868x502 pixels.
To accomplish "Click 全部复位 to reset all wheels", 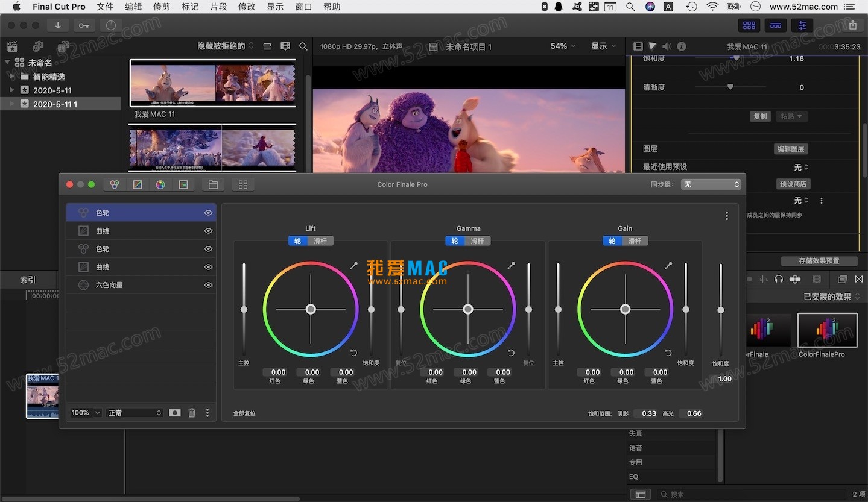I will (x=244, y=413).
